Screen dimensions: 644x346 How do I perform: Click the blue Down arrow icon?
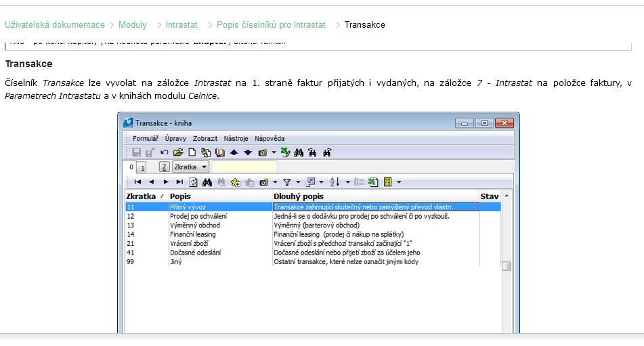point(248,152)
